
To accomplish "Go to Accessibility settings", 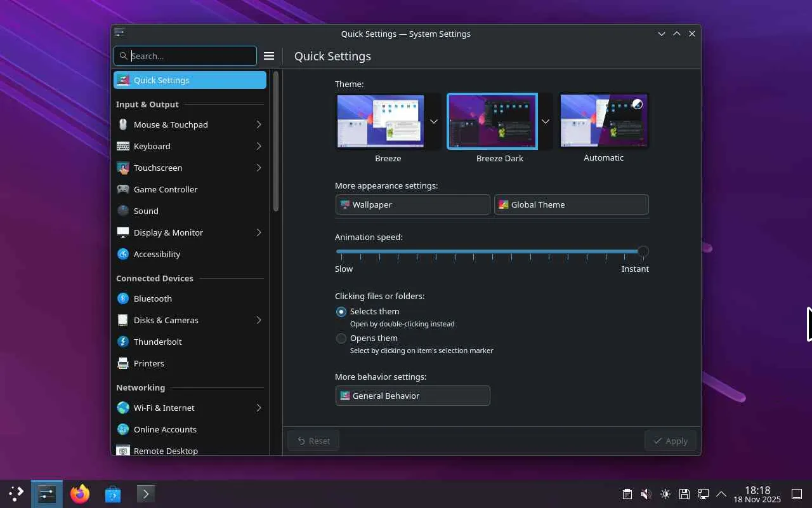I will click(190, 254).
